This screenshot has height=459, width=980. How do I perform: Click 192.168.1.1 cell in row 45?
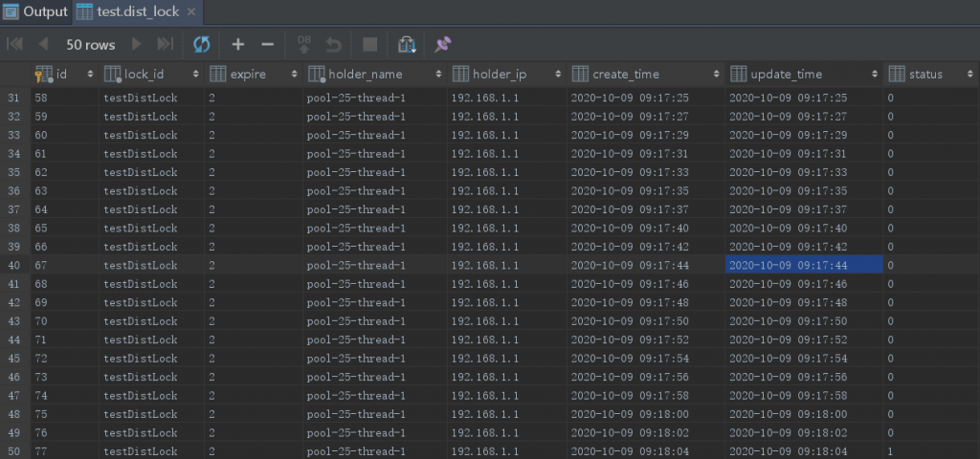506,359
